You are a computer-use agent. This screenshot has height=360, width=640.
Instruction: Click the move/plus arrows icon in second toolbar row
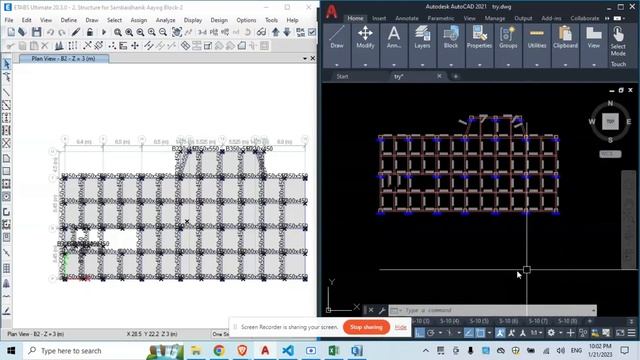point(135,46)
